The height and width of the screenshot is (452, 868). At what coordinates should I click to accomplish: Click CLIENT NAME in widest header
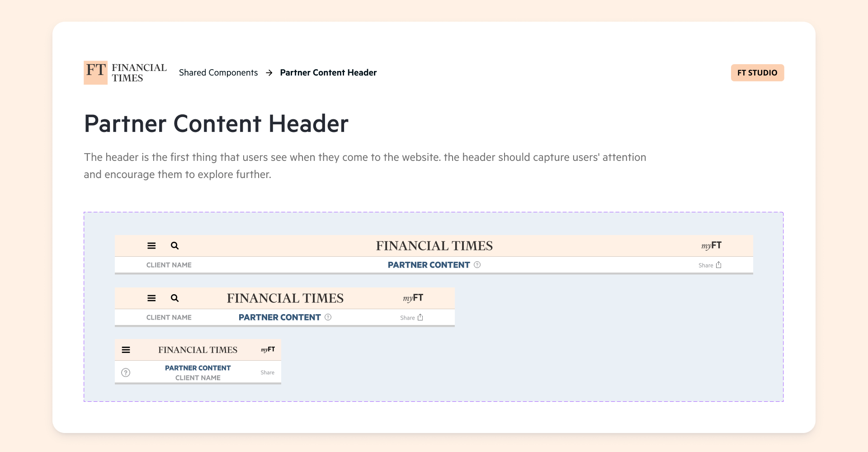169,265
